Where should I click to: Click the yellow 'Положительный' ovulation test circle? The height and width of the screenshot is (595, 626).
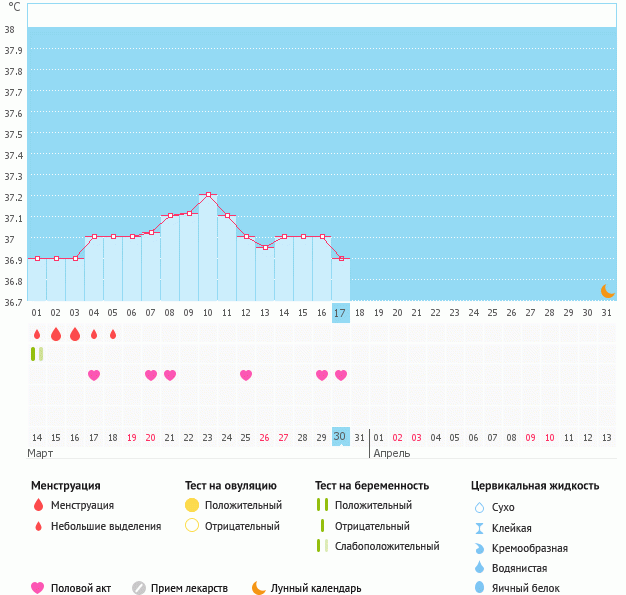pyautogui.click(x=192, y=505)
